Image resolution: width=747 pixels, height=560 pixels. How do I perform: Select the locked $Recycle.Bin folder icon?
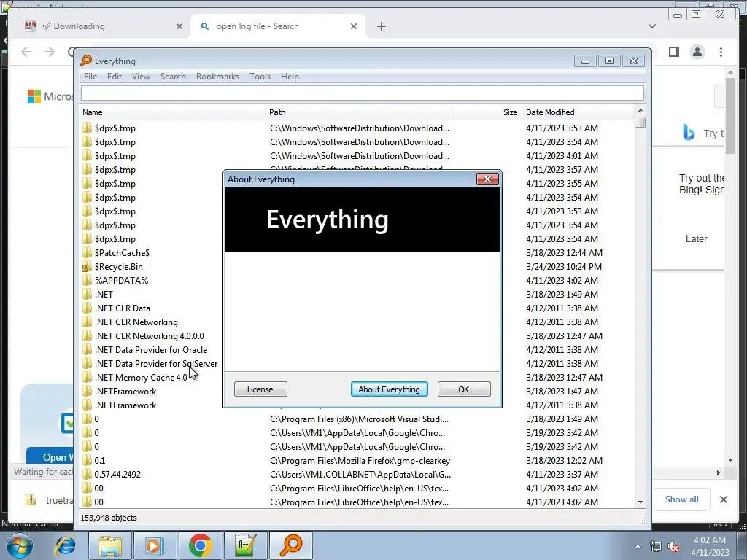point(87,267)
